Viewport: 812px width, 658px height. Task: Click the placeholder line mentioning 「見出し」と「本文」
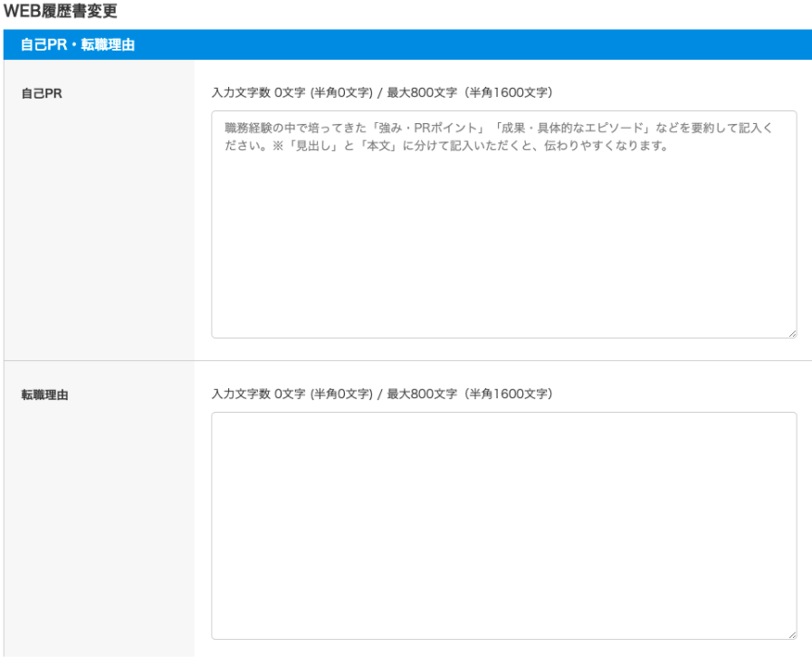444,147
